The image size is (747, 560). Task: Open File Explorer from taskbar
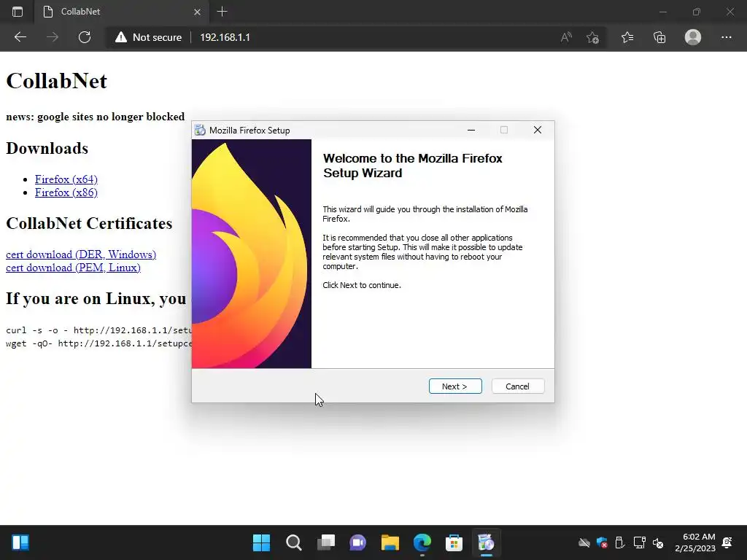[390, 542]
